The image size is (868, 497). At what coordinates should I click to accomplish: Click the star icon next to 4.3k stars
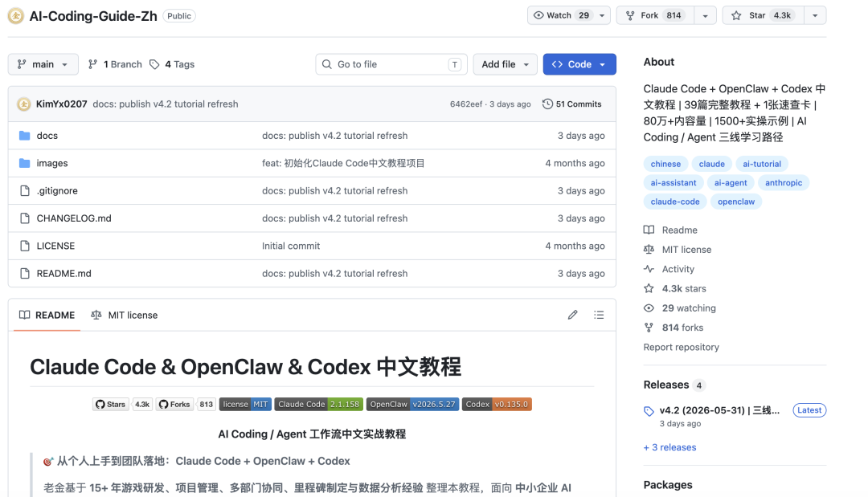(x=649, y=288)
